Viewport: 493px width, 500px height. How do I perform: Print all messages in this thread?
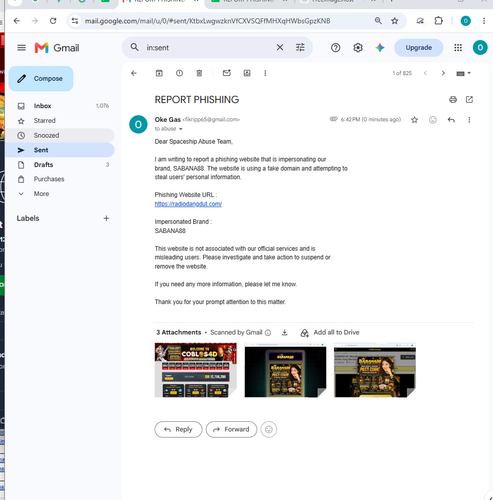click(x=453, y=99)
